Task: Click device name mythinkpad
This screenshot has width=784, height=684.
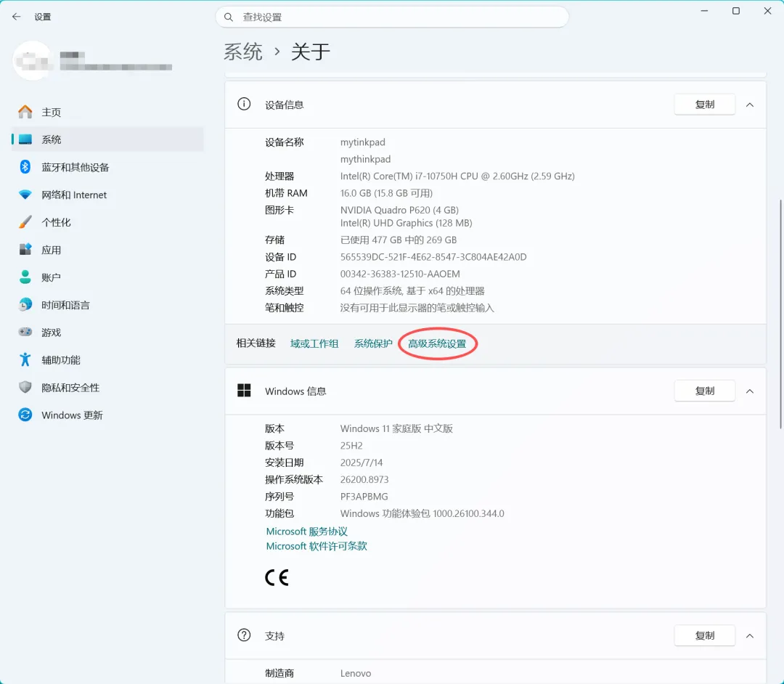Action: (365, 159)
